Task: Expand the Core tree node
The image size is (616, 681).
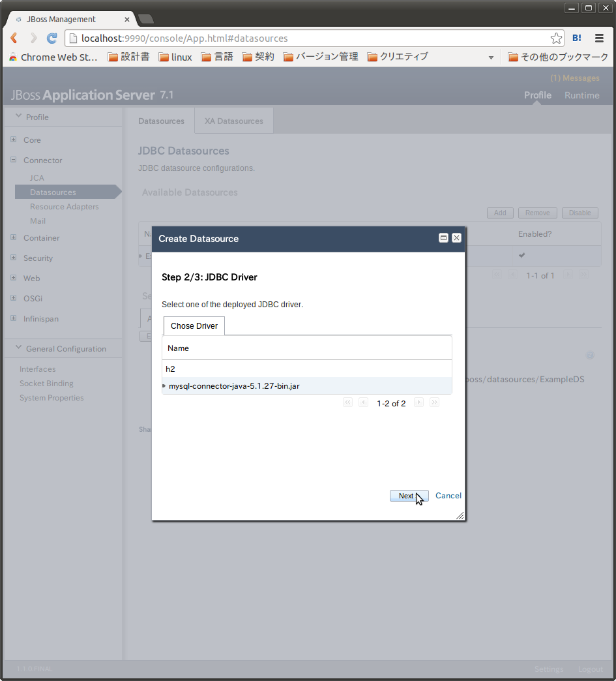Action: click(x=14, y=140)
